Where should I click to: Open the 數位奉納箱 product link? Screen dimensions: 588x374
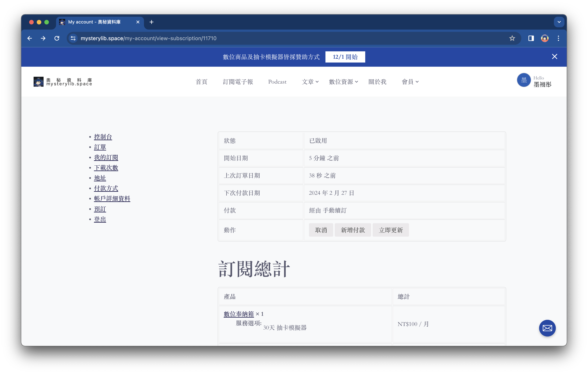pyautogui.click(x=238, y=314)
